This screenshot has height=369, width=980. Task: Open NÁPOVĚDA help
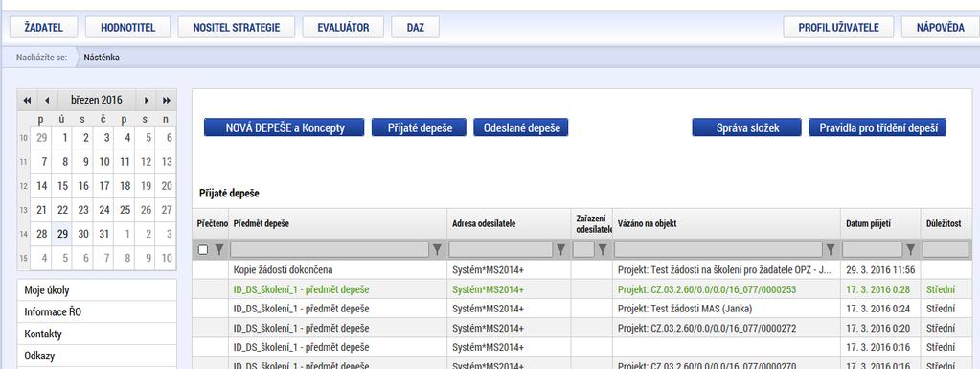click(x=941, y=28)
